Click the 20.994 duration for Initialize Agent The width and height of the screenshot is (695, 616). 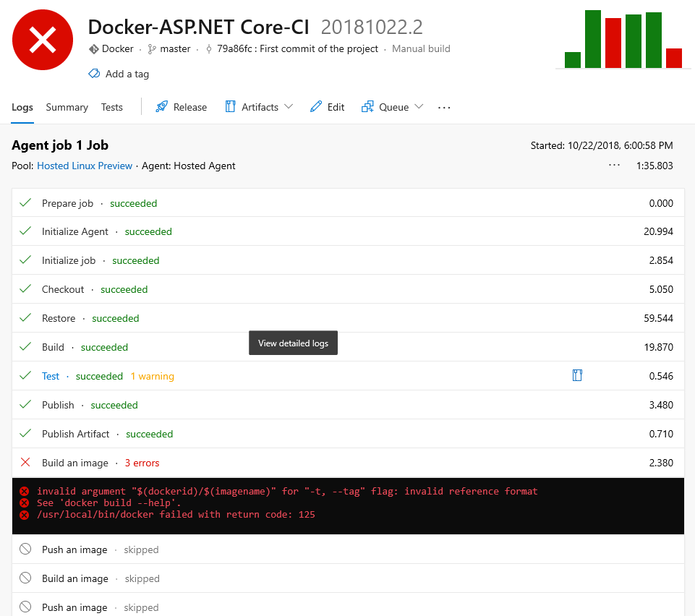click(x=658, y=231)
